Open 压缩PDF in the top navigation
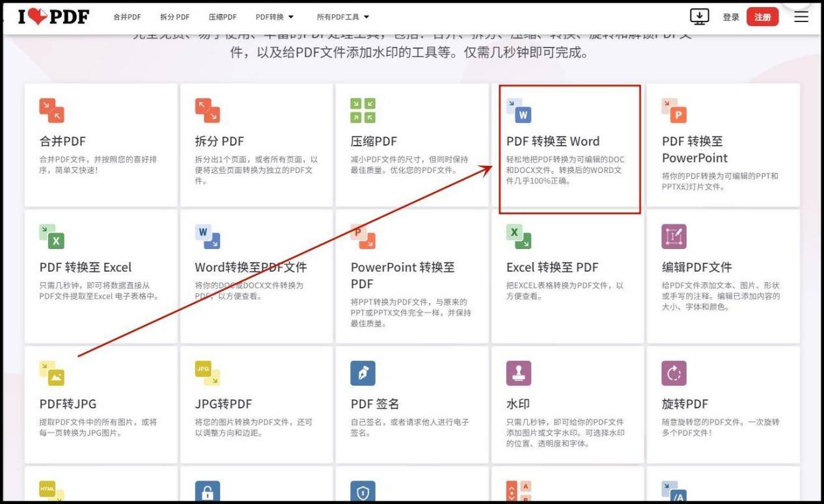The height and width of the screenshot is (504, 824). pos(223,17)
